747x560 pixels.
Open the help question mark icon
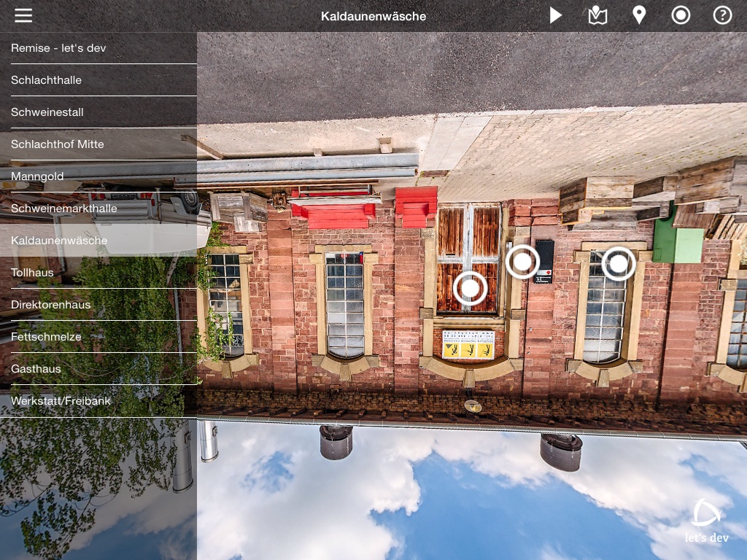point(722,15)
